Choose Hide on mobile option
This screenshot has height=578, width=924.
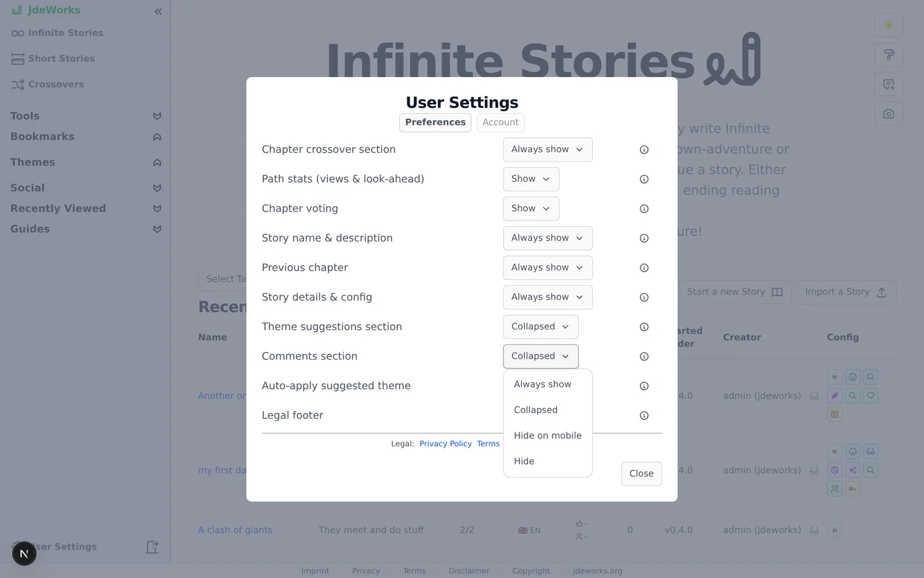coord(547,435)
